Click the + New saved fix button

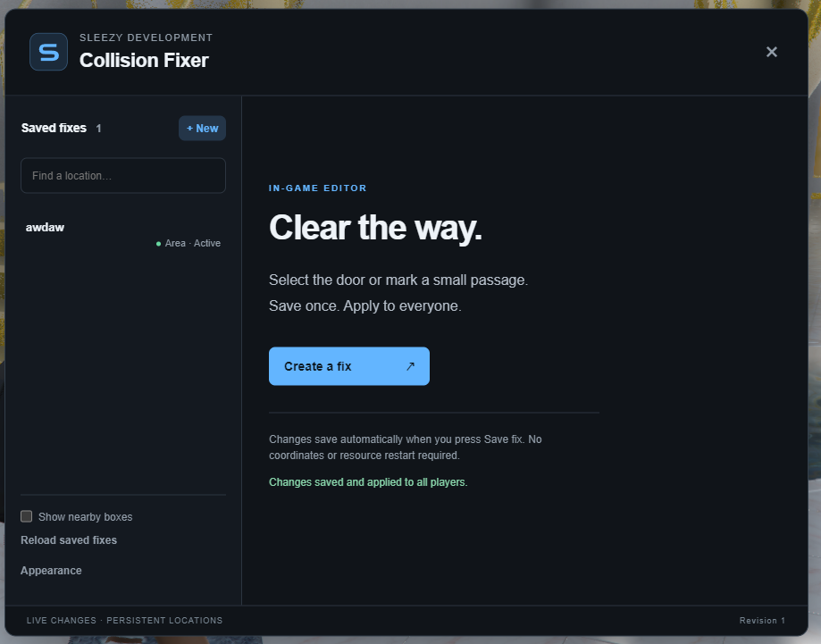pos(202,129)
